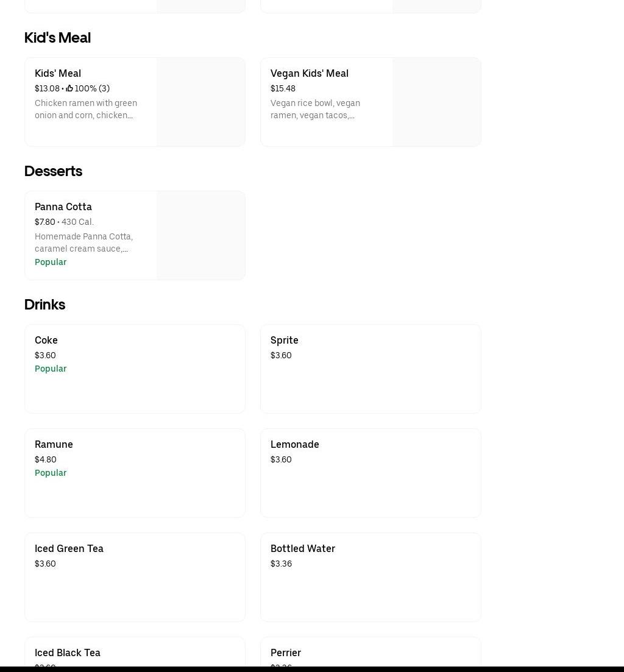Add Coke from the Drinks section
624x672 pixels.
coord(135,369)
